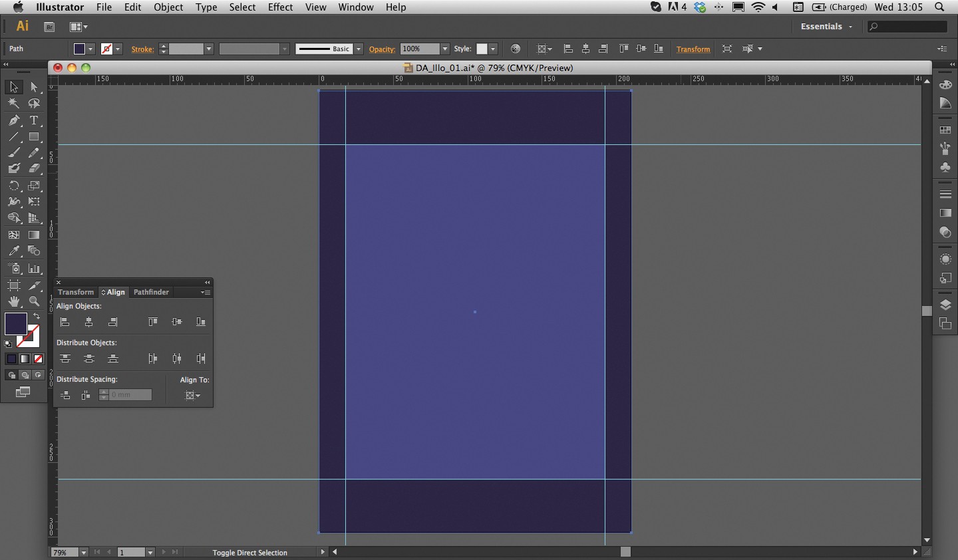The height and width of the screenshot is (560, 958).
Task: Click the large Fill swatch in the toolbox
Action: (x=16, y=324)
